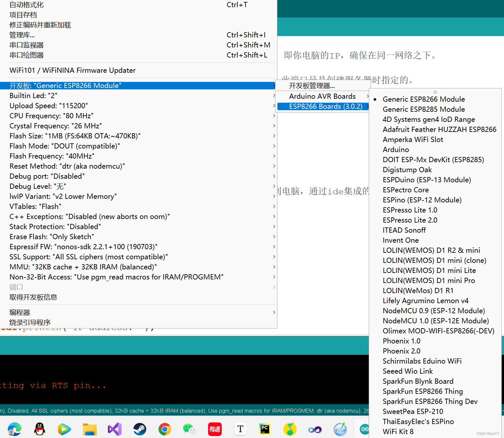Click 项目存档 archive sketch
This screenshot has height=438, width=504.
138,15
